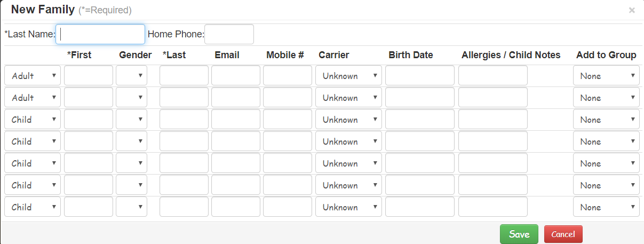Save the new family form

(x=519, y=234)
